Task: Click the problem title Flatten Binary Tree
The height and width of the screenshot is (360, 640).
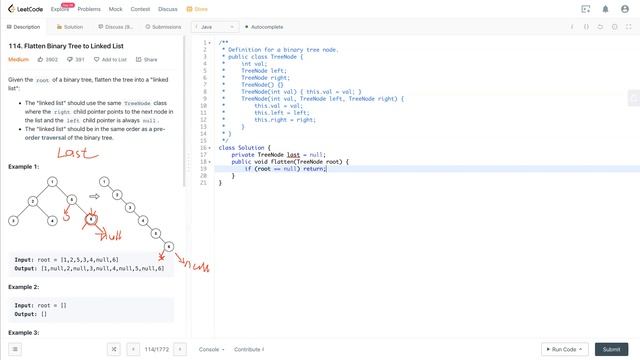Action: coord(66,46)
